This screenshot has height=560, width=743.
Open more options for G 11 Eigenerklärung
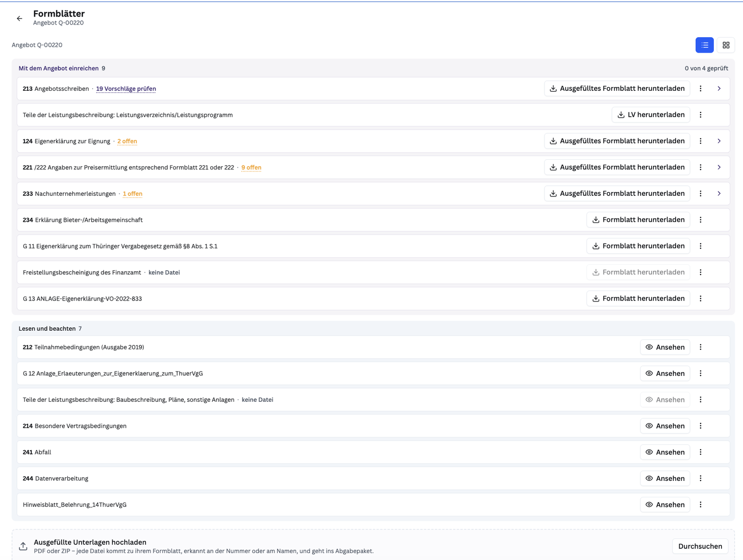click(701, 246)
